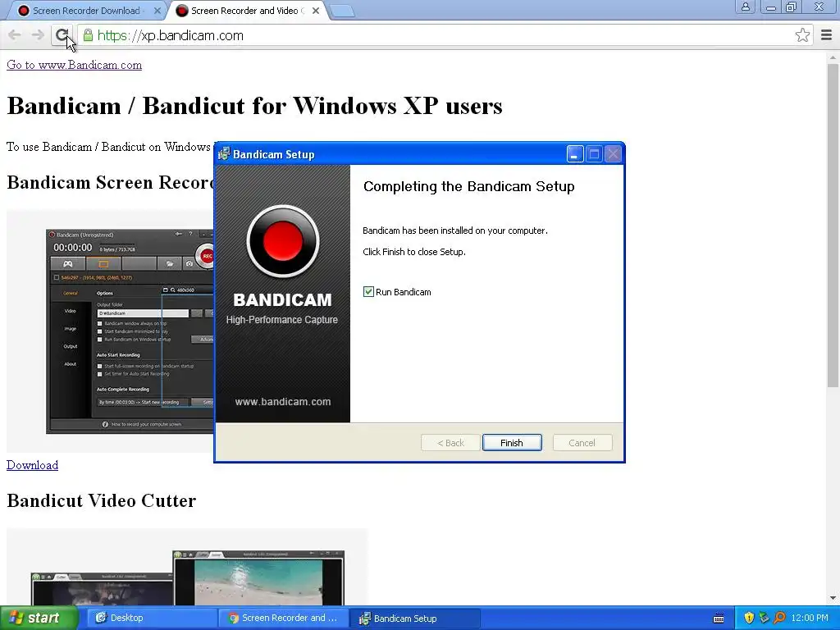This screenshot has height=630, width=840.
Task: Click the keyboard icon in the taskbar
Action: tap(719, 619)
